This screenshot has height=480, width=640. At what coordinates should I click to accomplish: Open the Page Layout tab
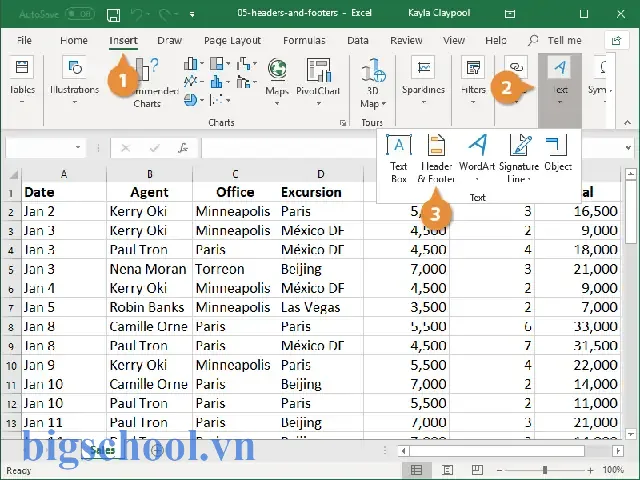tap(232, 40)
